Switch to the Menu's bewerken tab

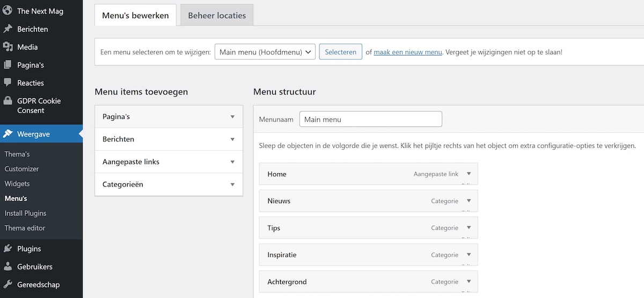click(135, 16)
